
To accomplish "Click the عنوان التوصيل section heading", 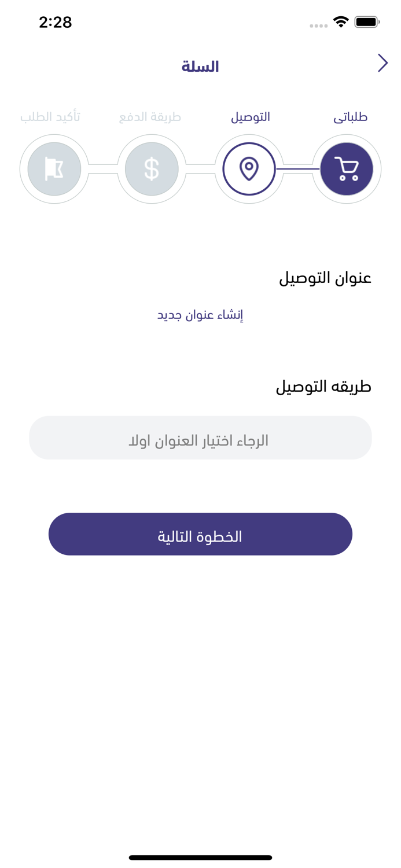I will pos(327,277).
